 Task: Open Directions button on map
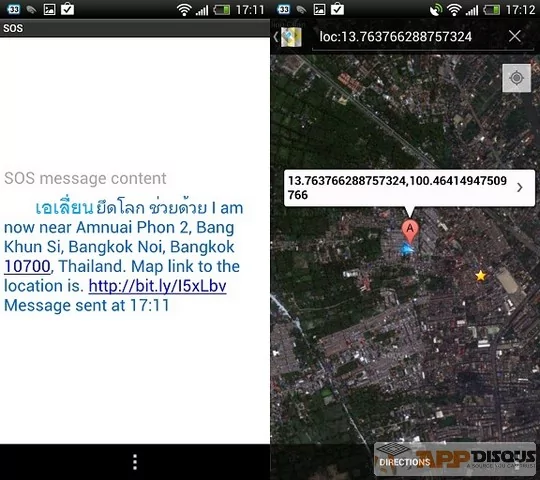coord(405,461)
